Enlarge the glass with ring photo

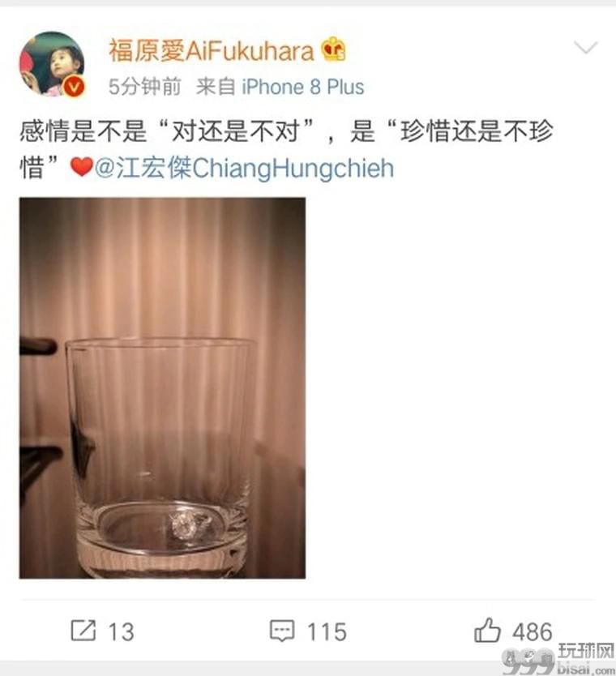click(x=162, y=388)
